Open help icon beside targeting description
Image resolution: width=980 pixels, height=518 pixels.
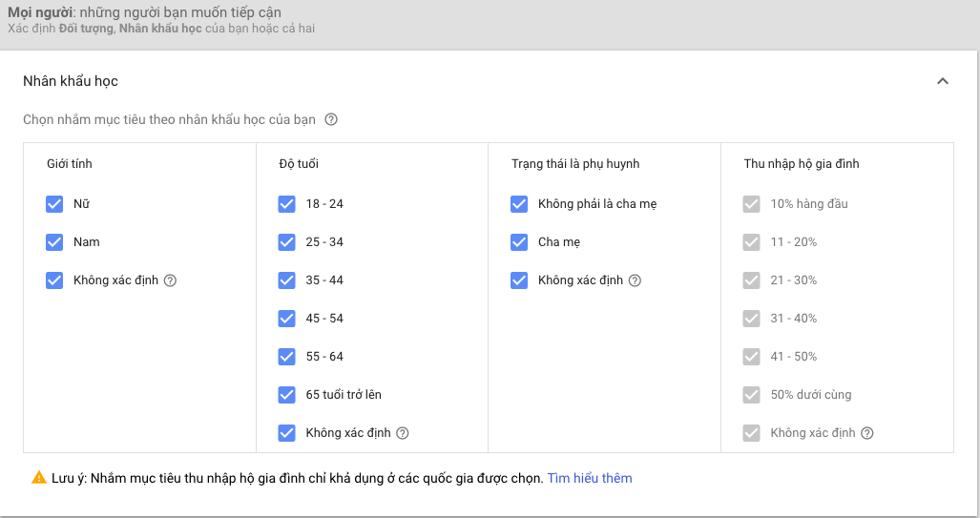[331, 119]
